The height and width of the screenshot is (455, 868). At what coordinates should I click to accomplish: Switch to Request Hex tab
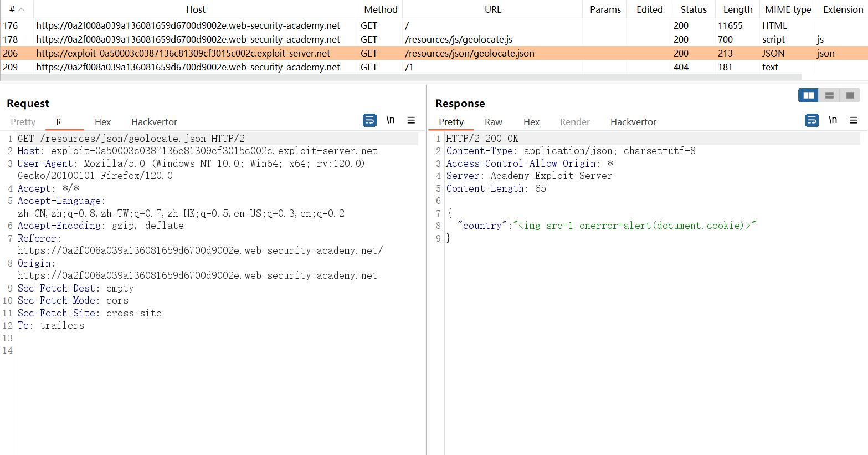tap(102, 122)
